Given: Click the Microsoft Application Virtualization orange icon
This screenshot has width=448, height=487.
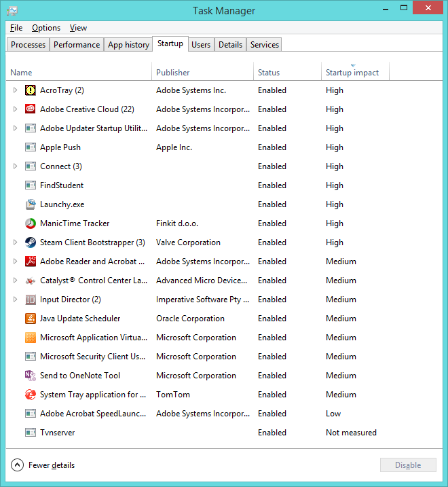Looking at the screenshot, I should click(31, 338).
